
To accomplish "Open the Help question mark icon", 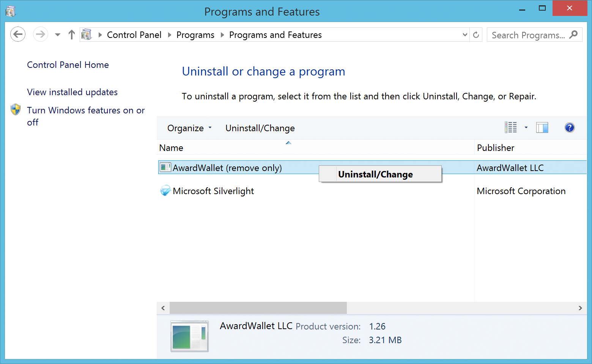I will click(x=569, y=128).
